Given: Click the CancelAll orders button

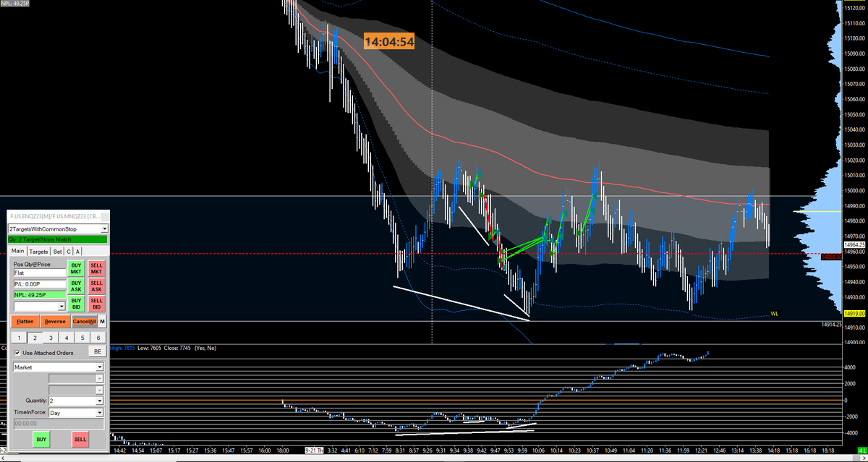Looking at the screenshot, I should point(84,322).
